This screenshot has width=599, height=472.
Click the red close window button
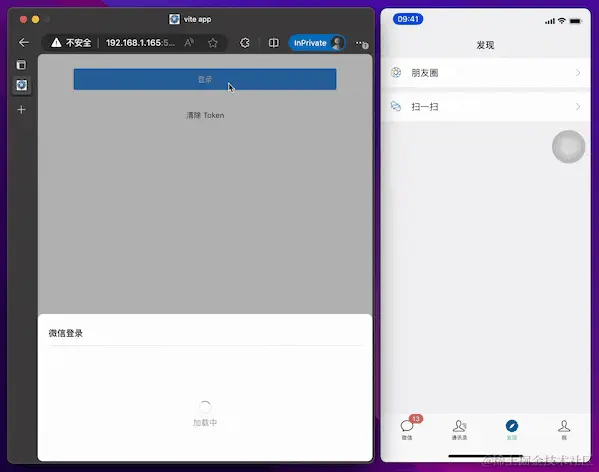pos(23,19)
